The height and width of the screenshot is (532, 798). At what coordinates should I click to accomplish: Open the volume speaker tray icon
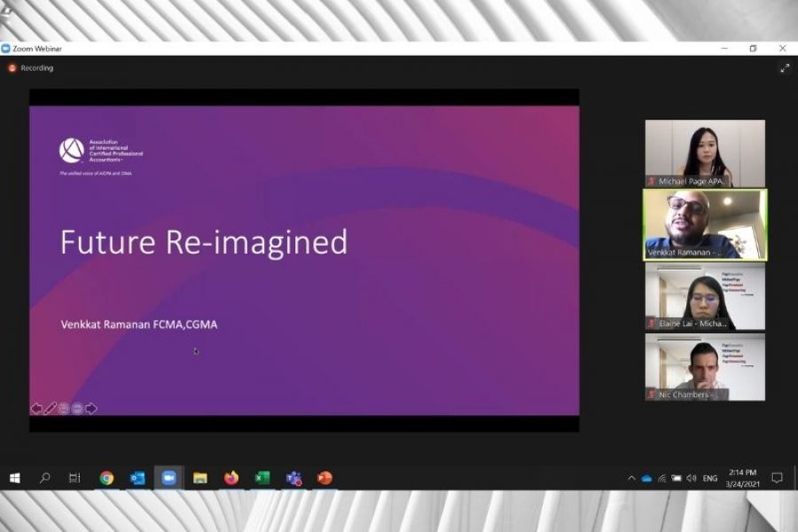pyautogui.click(x=691, y=478)
